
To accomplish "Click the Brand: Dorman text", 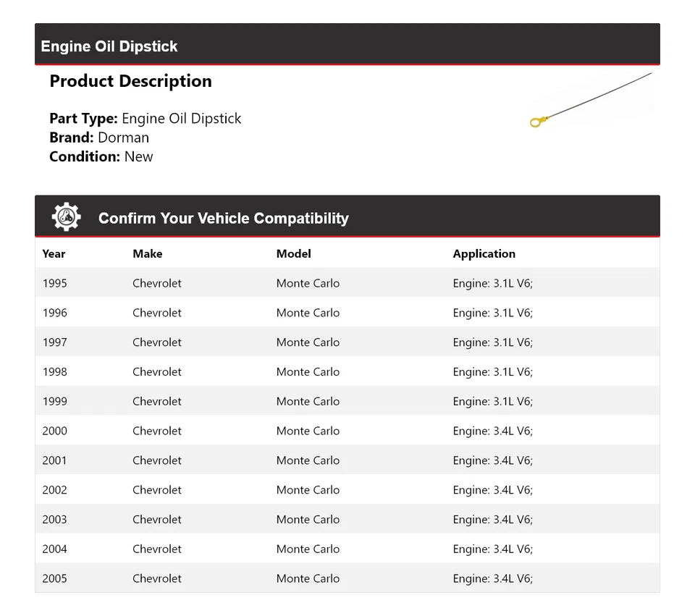I will (x=99, y=138).
